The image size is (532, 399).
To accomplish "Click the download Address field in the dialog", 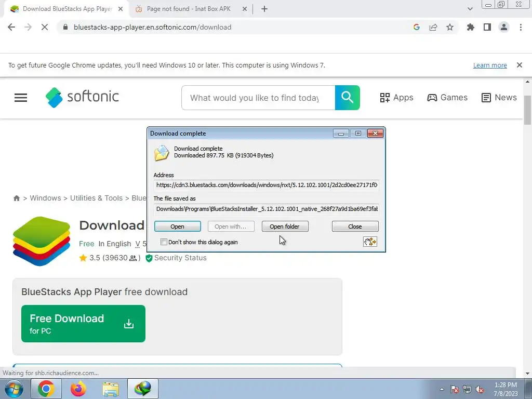I will (267, 185).
